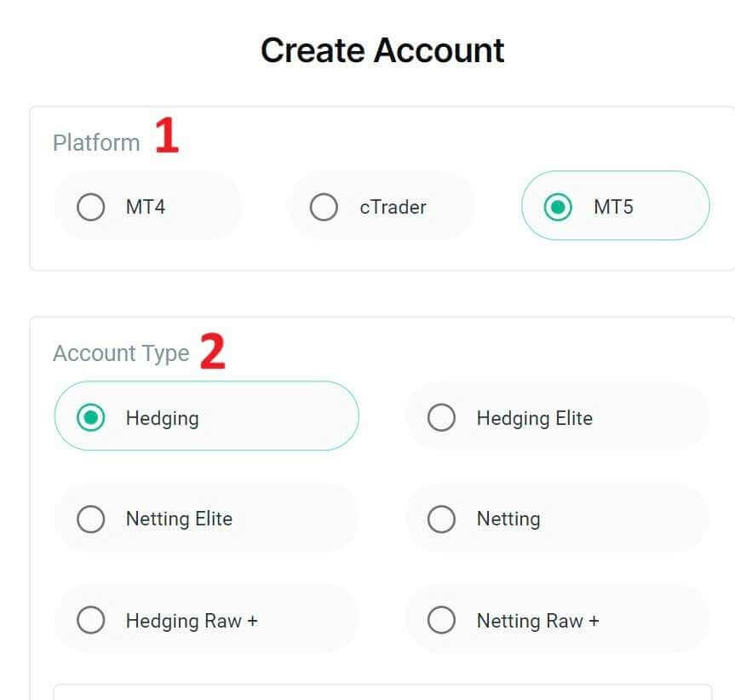Image resolution: width=735 pixels, height=700 pixels.
Task: Click the Platform section heading
Action: pyautogui.click(x=96, y=142)
